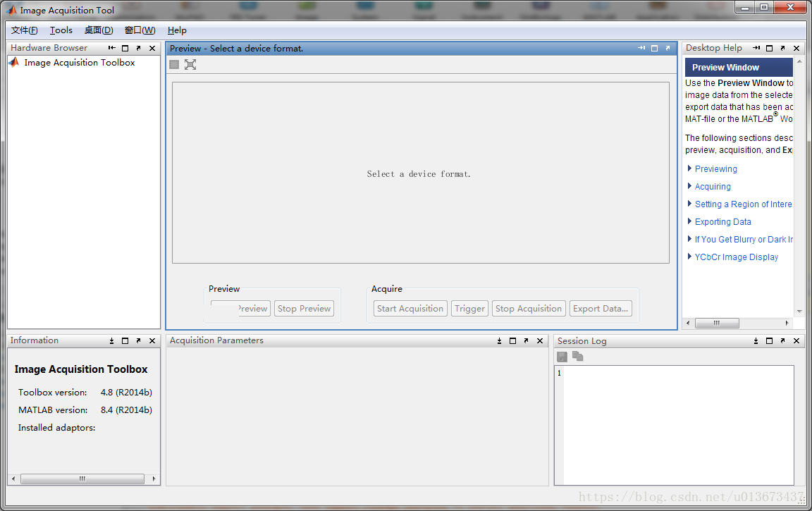Click the Information panel horizontal scrollbar thumb
812x511 pixels.
point(82,479)
